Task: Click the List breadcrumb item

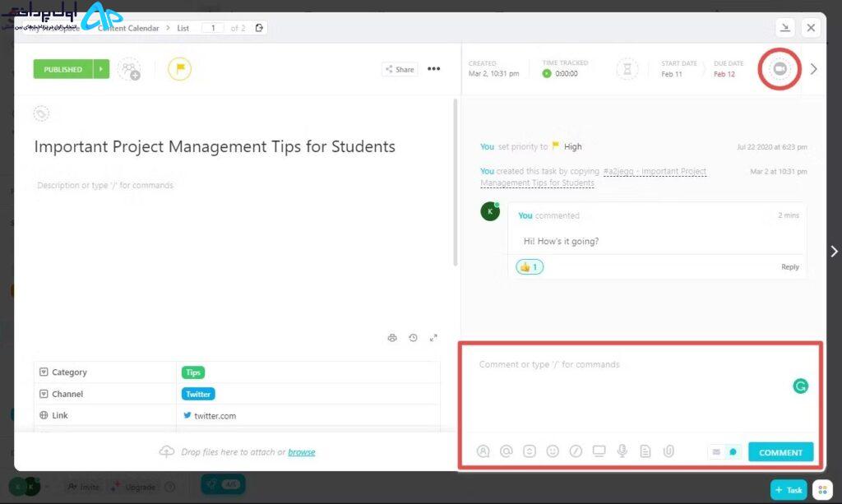Action: point(183,28)
